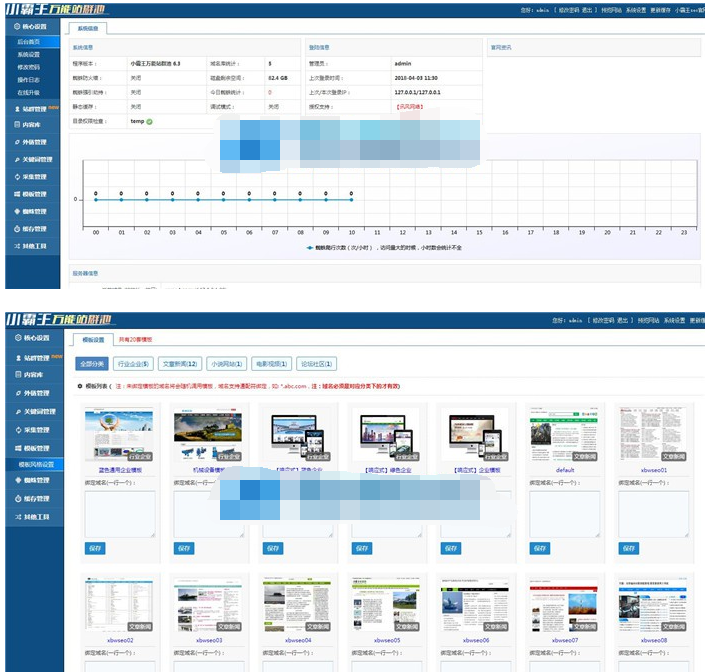Image resolution: width=705 pixels, height=672 pixels.
Task: Expand 关键词管理 on template page sidebar
Action: pos(35,411)
